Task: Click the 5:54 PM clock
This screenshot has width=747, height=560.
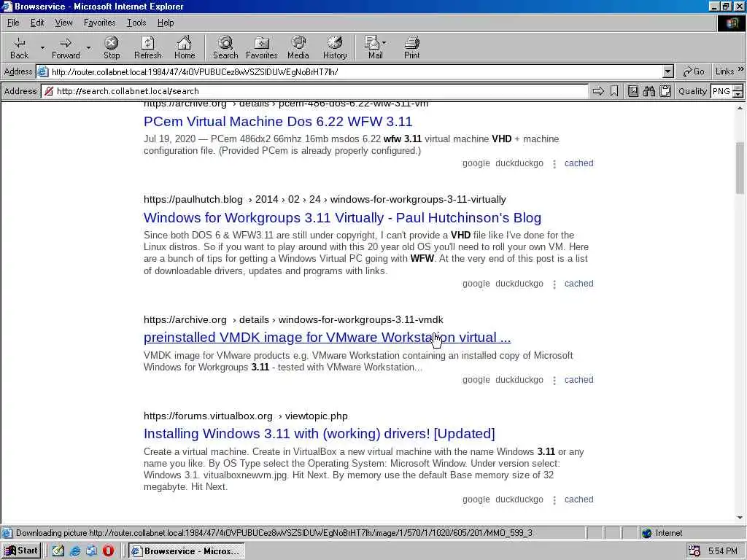Action: (x=723, y=551)
